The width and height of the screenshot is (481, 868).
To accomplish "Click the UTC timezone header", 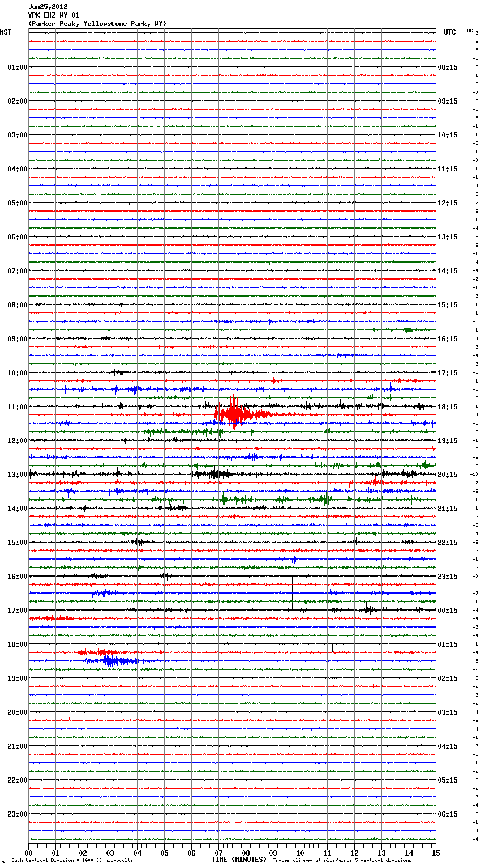I will click(x=450, y=32).
